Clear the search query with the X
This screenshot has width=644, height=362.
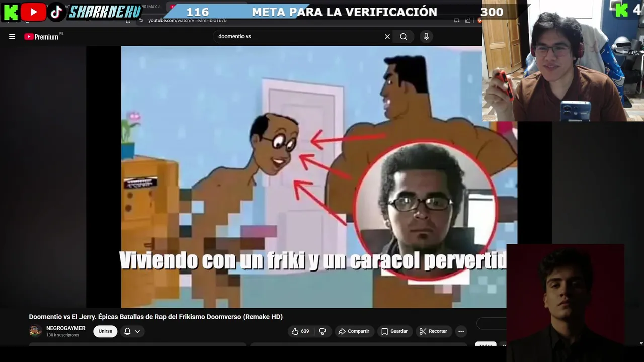pyautogui.click(x=387, y=37)
